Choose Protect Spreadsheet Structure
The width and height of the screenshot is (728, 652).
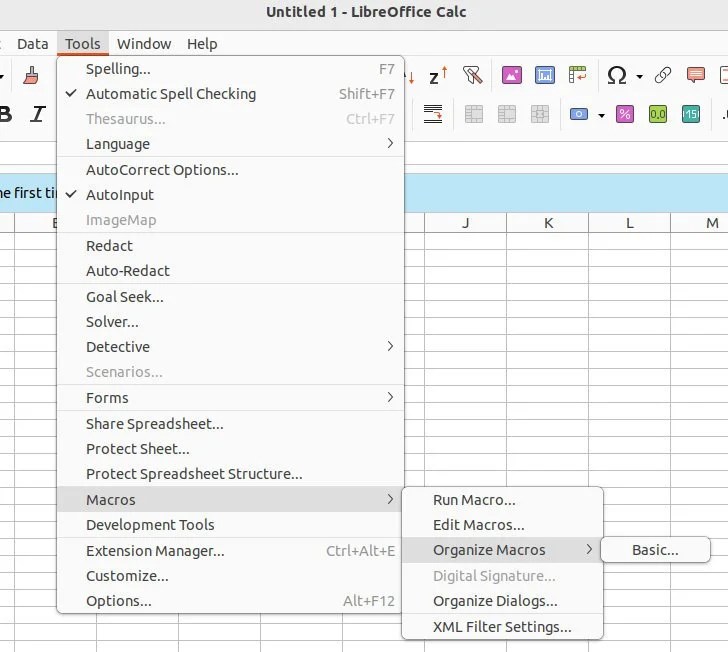(x=230, y=474)
